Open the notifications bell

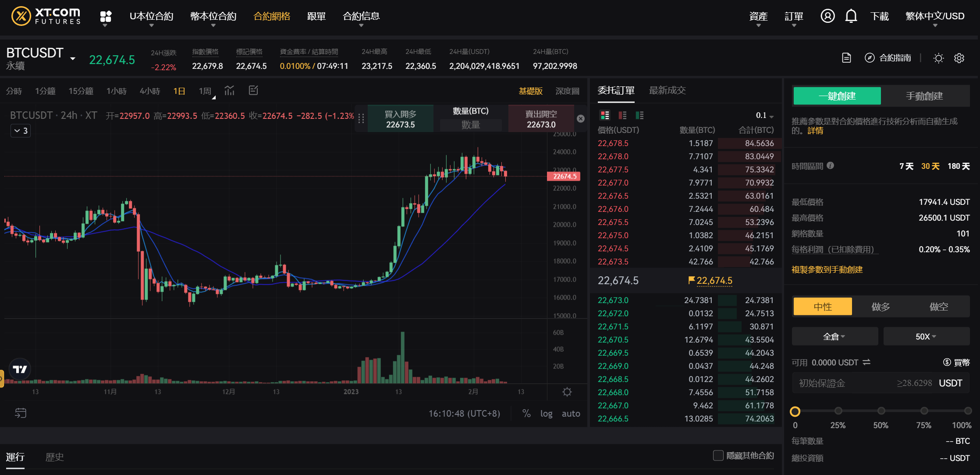coord(851,15)
